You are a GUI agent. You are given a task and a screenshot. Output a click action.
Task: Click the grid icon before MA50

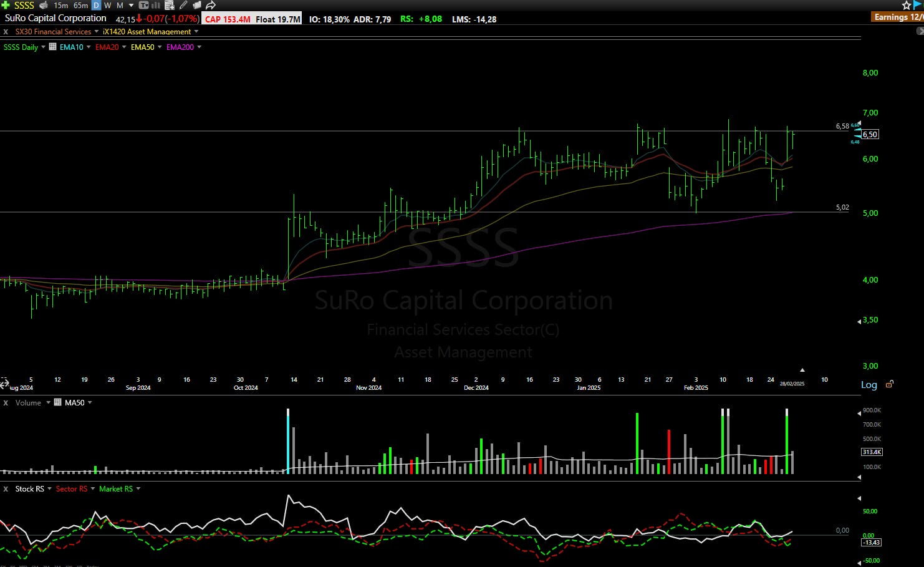coord(58,402)
